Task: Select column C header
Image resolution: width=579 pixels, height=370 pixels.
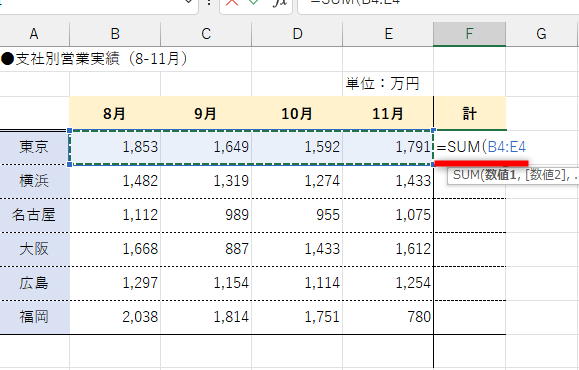Action: pos(206,34)
